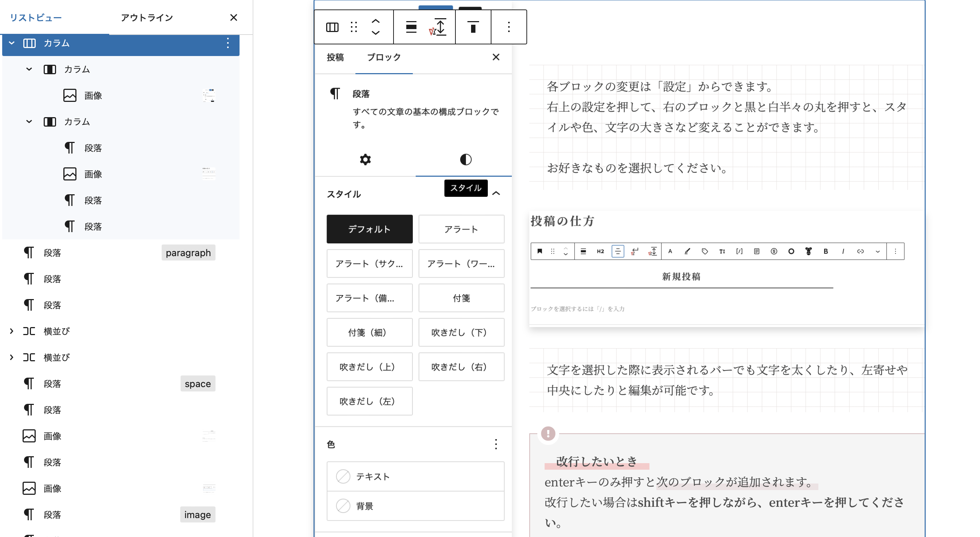The width and height of the screenshot is (980, 537).
Task: Click the columns block type icon in toolbar
Action: 332,27
